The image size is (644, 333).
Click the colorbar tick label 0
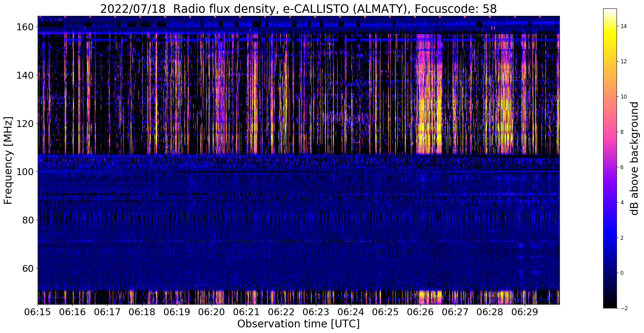[x=622, y=273]
